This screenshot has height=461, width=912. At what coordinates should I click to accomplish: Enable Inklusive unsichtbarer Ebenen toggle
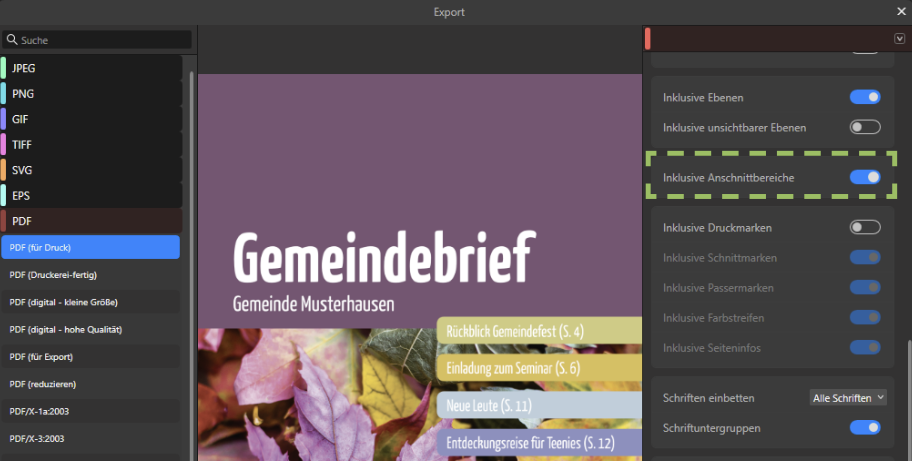pos(865,127)
